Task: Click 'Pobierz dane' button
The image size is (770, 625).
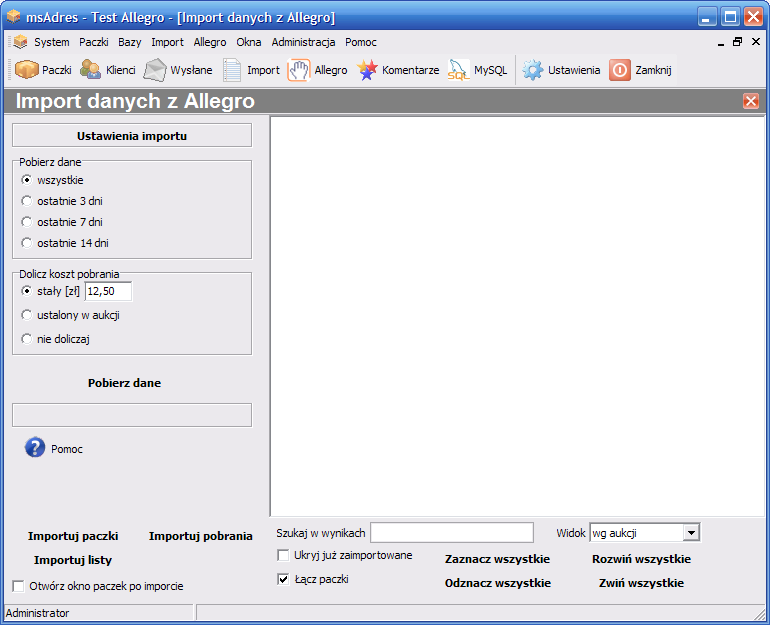Action: [124, 383]
